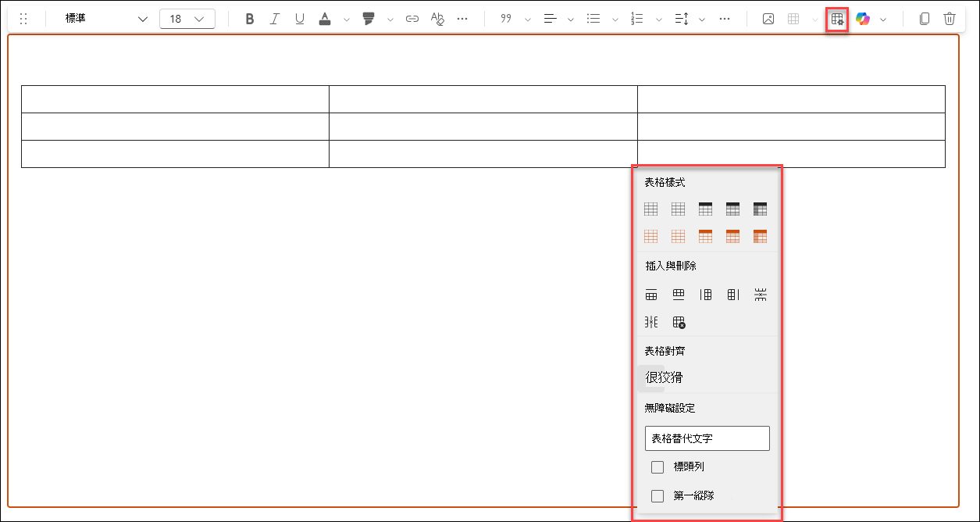Expand the line spacing chevron
The image size is (980, 522).
click(702, 20)
